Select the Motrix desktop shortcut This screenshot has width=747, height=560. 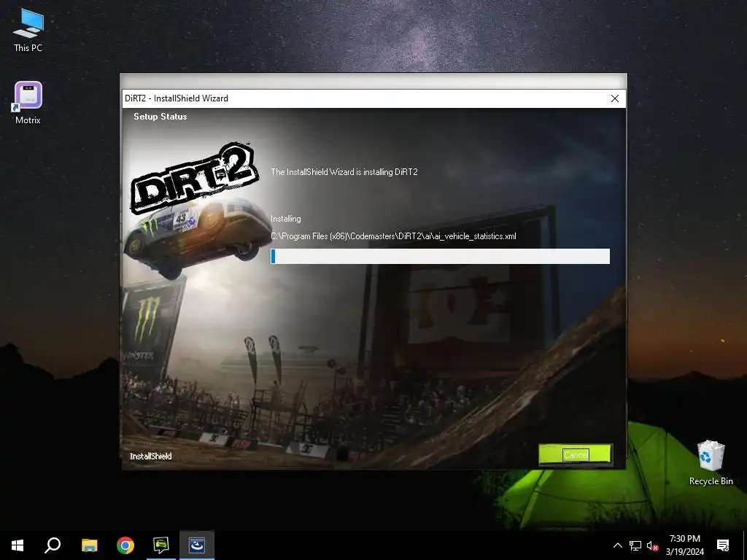[x=28, y=103]
